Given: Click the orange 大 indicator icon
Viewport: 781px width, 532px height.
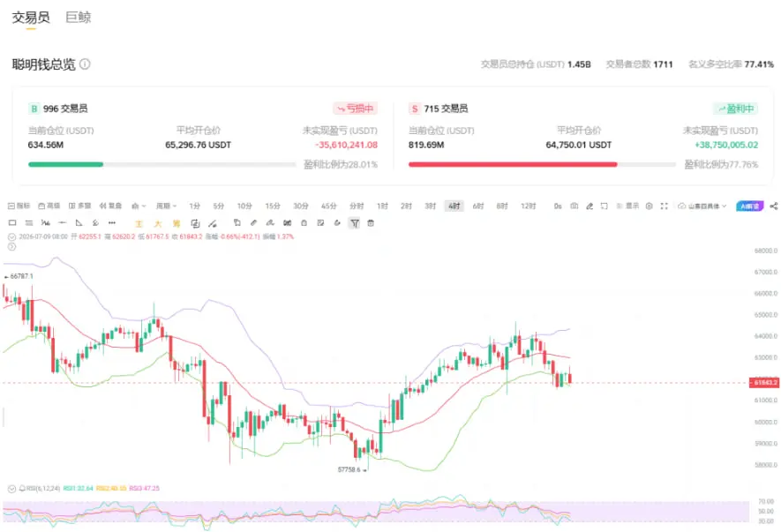Looking at the screenshot, I should tap(158, 224).
